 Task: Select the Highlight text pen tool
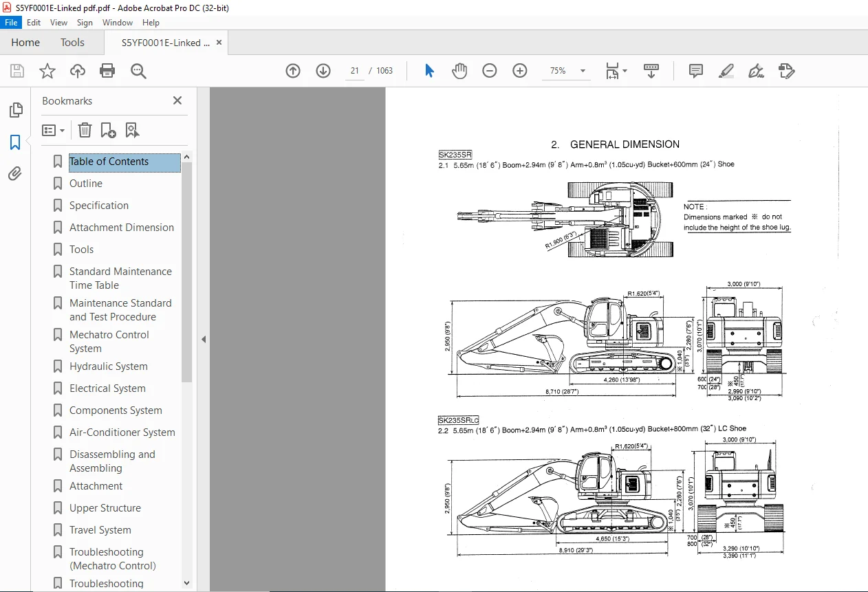[x=726, y=71]
